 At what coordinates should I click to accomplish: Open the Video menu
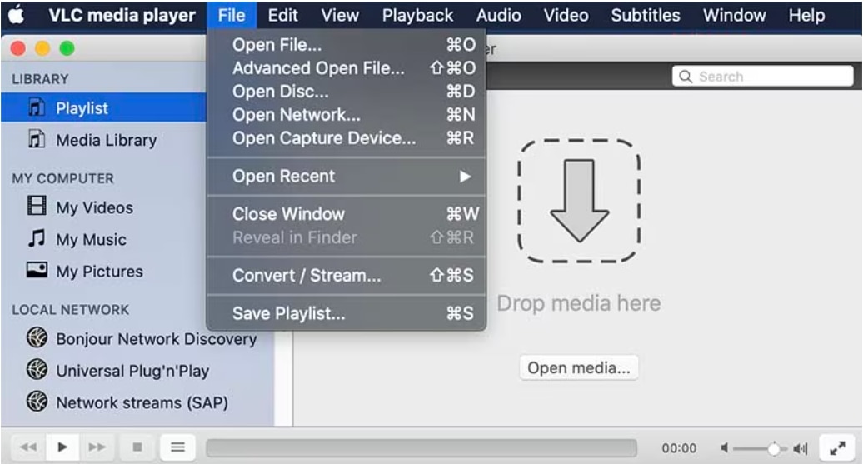(566, 16)
